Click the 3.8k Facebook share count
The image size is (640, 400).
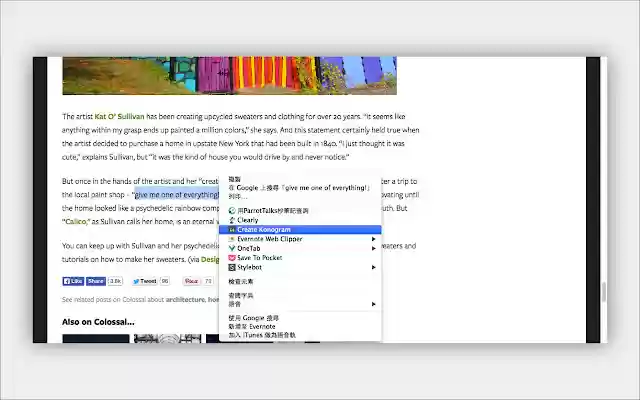pos(116,281)
